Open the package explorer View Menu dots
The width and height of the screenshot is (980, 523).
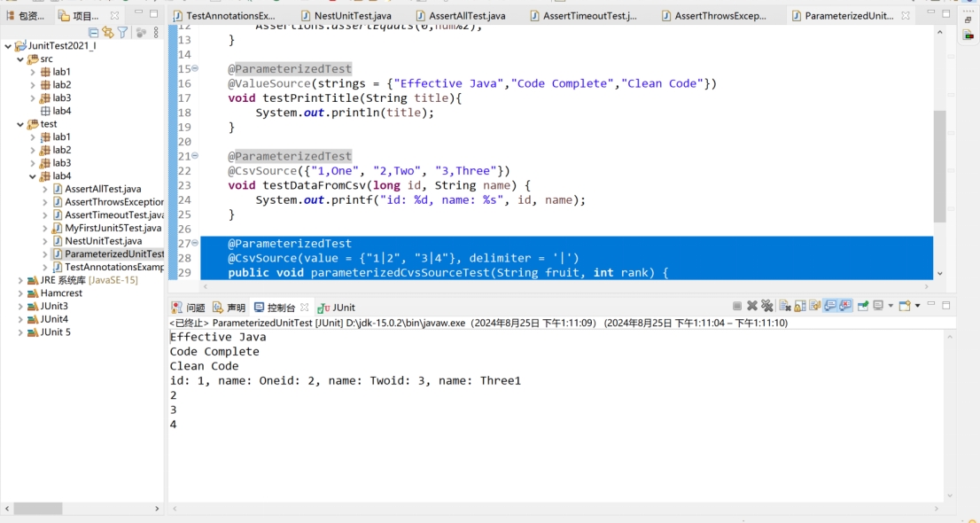tap(156, 31)
